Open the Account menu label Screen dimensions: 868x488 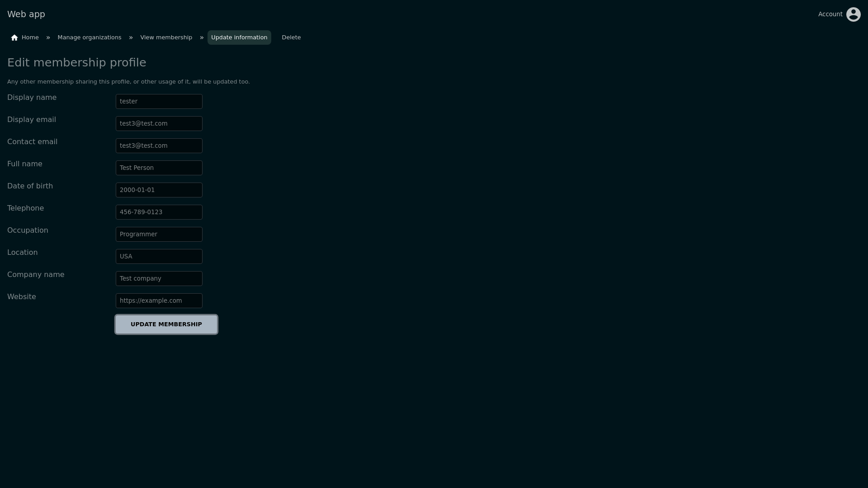pos(830,14)
